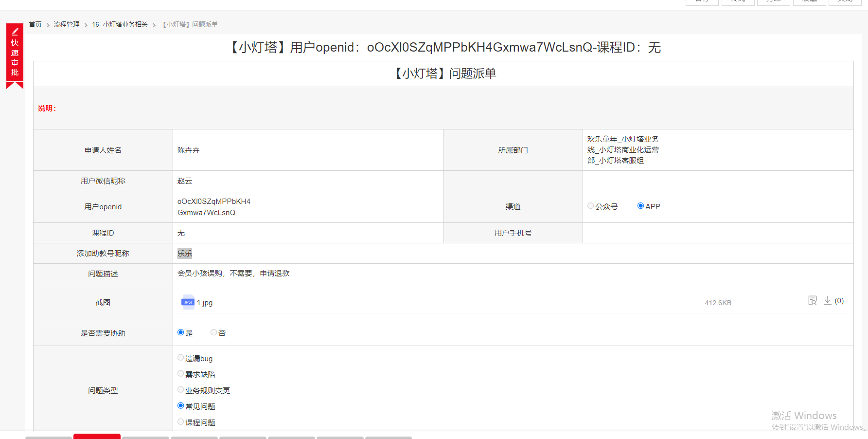
Task: Choose 是 for 是否需要协助
Action: click(181, 332)
